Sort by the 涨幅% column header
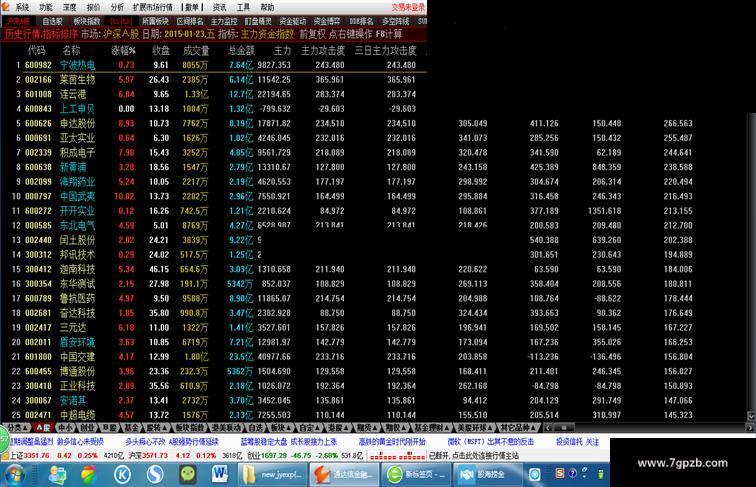Image resolution: width=756 pixels, height=487 pixels. click(123, 50)
